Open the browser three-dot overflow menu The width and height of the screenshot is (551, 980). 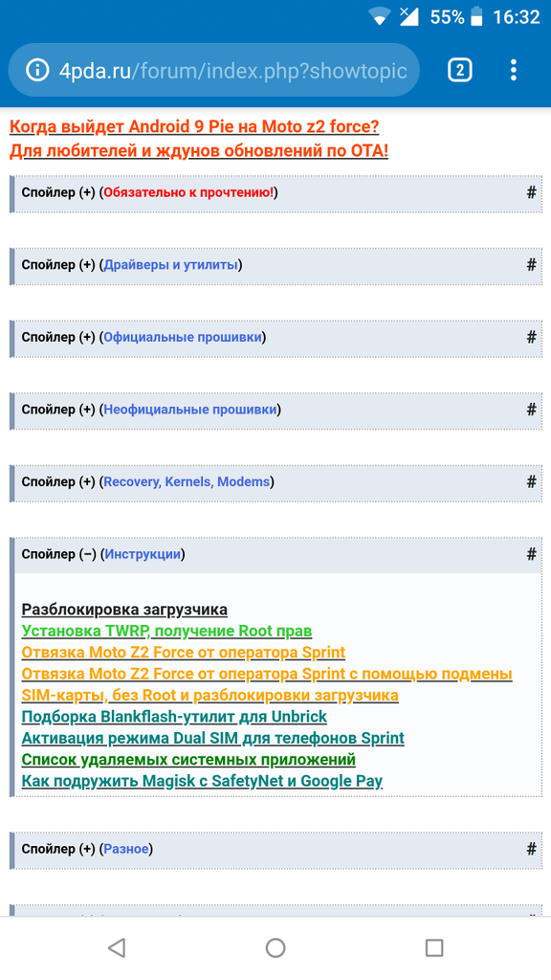tap(513, 70)
